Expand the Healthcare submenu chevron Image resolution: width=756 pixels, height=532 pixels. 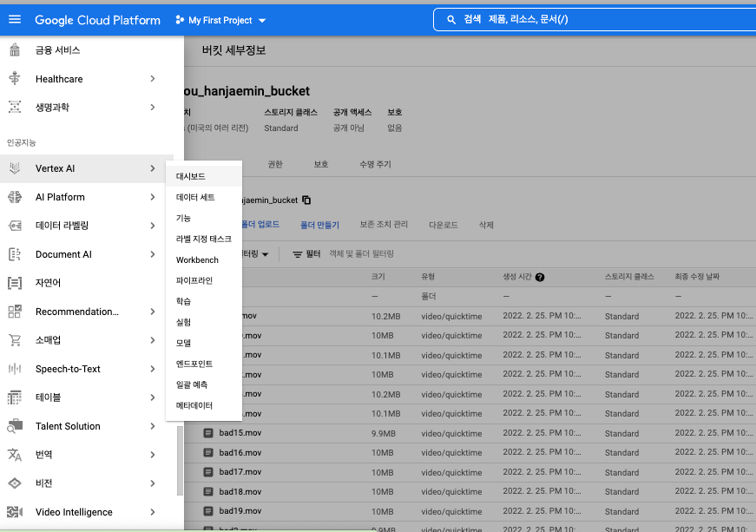(x=153, y=79)
